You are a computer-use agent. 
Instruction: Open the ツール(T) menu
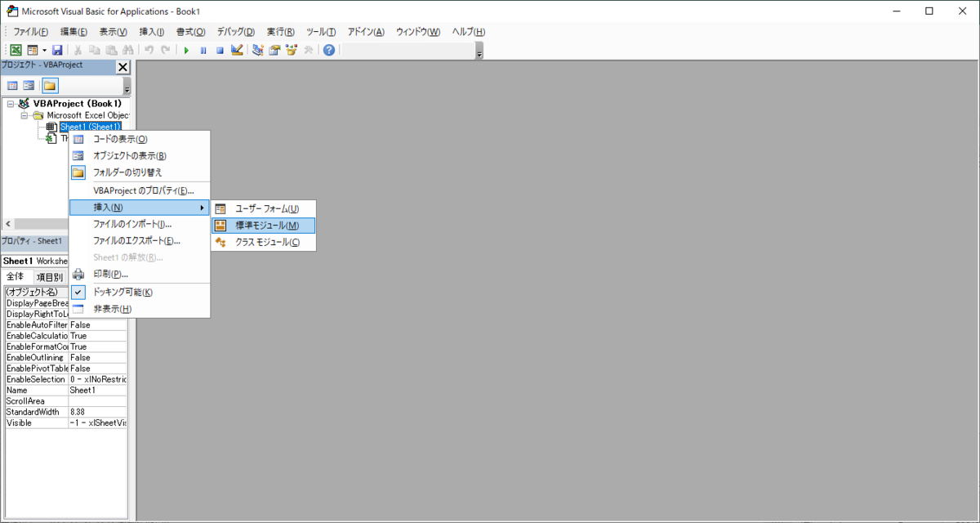321,31
